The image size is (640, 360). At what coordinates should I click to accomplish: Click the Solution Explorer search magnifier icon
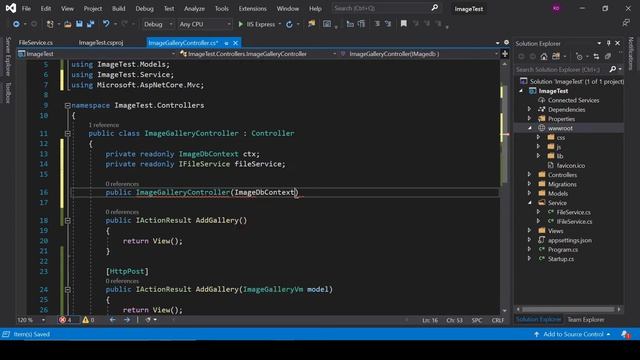click(x=613, y=69)
